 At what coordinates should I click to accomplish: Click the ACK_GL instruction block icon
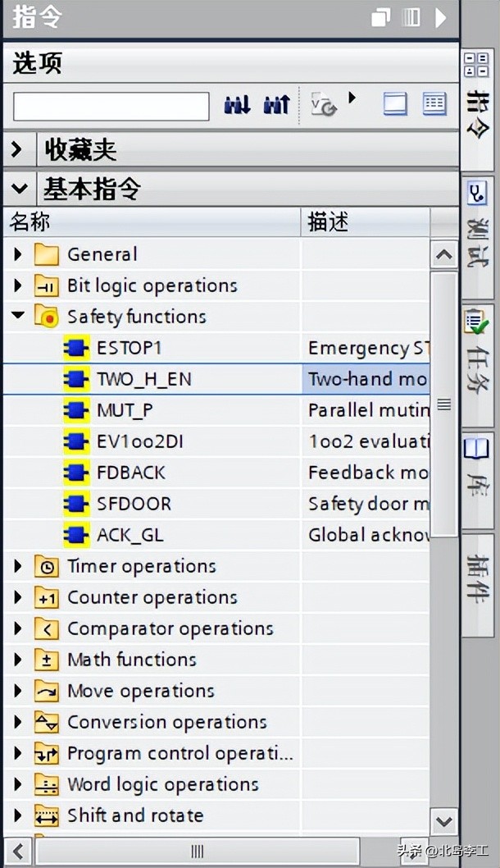tap(76, 535)
